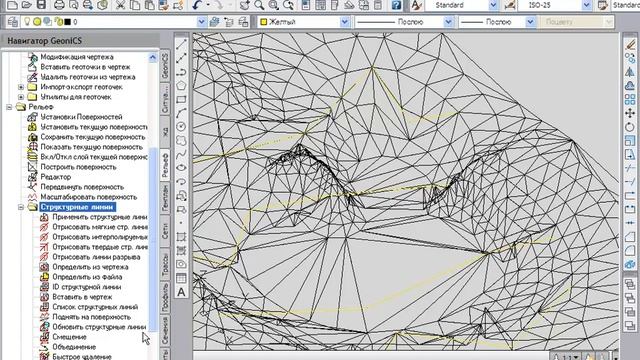Open the color dropdown showing Желтый
This screenshot has width=640, height=360.
coord(344,22)
